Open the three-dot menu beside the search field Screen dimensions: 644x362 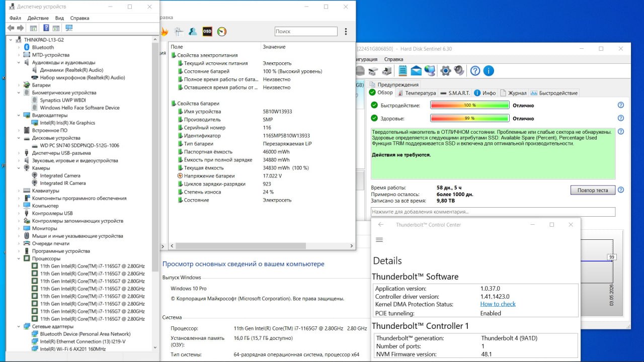pyautogui.click(x=346, y=31)
